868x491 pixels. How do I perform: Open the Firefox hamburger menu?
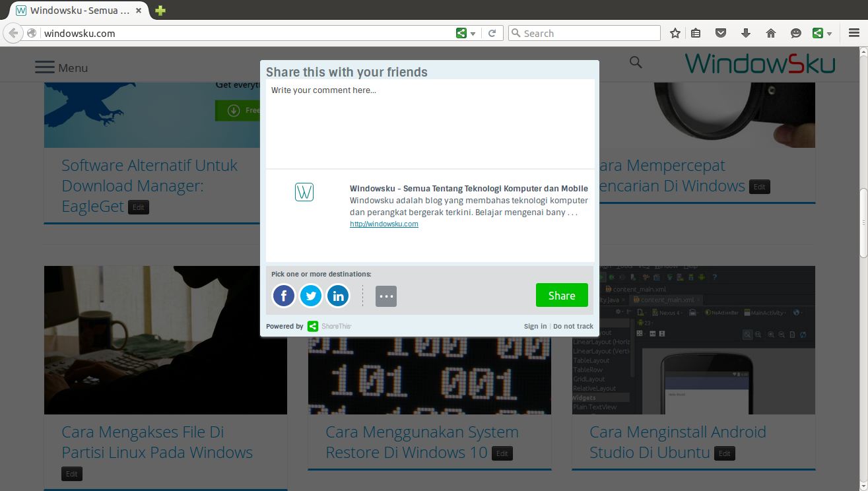(854, 33)
